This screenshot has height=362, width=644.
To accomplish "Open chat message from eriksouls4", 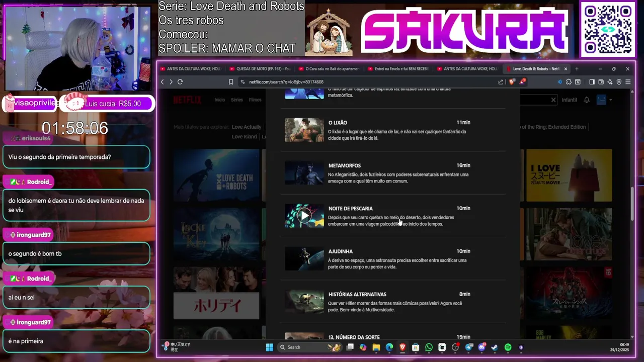I will (x=76, y=157).
